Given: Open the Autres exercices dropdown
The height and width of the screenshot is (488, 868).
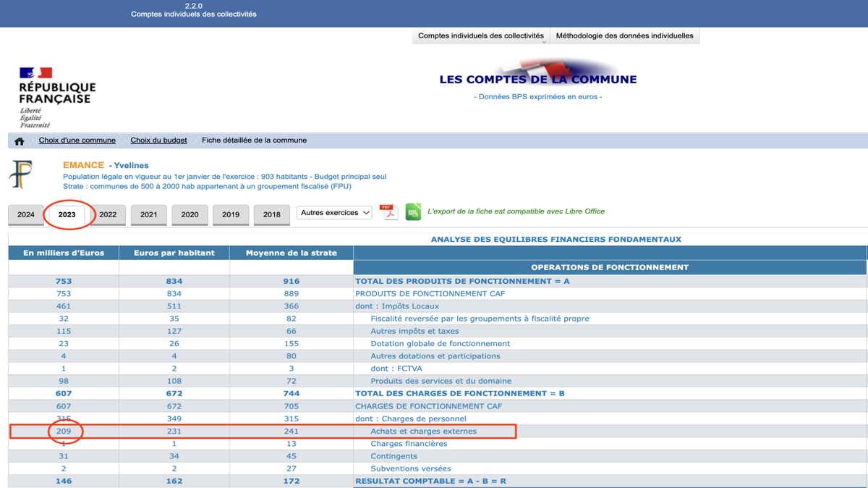Looking at the screenshot, I should 334,213.
